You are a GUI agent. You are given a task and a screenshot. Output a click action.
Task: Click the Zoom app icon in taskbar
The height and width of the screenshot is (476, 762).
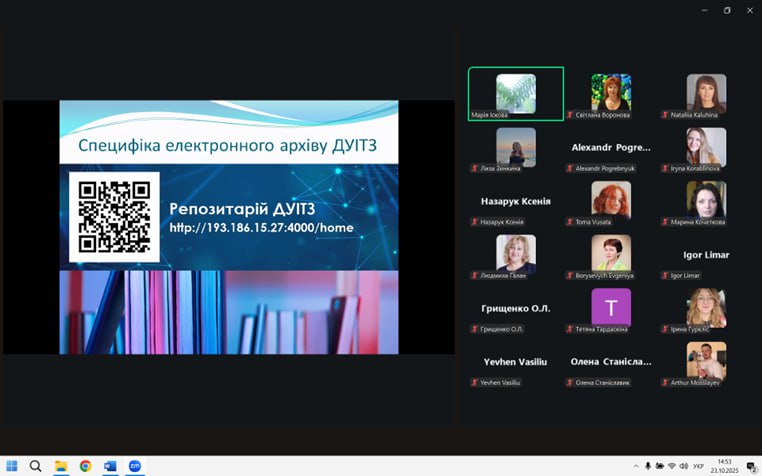(134, 466)
